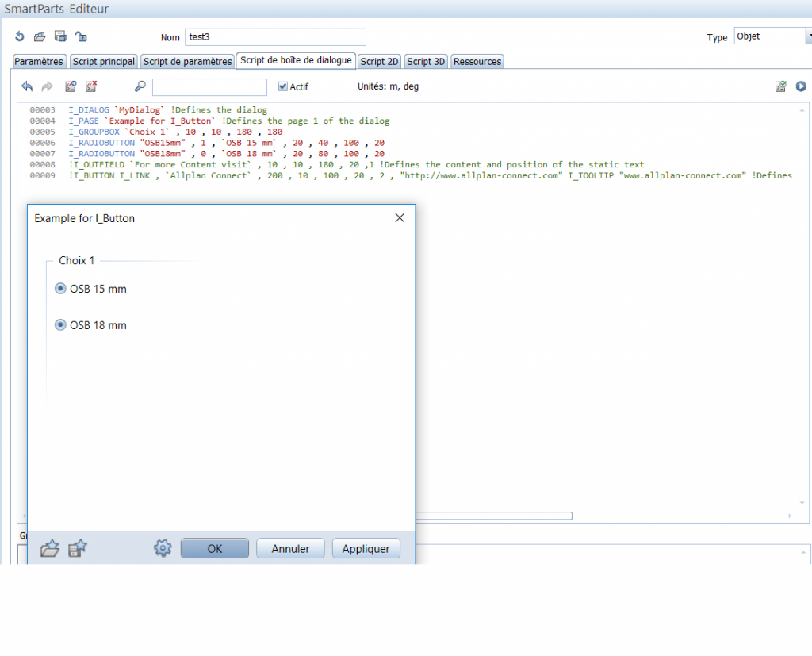Image resolution: width=812 pixels, height=656 pixels.
Task: Click the open favorites folder-star icon in dialog
Action: tap(50, 548)
